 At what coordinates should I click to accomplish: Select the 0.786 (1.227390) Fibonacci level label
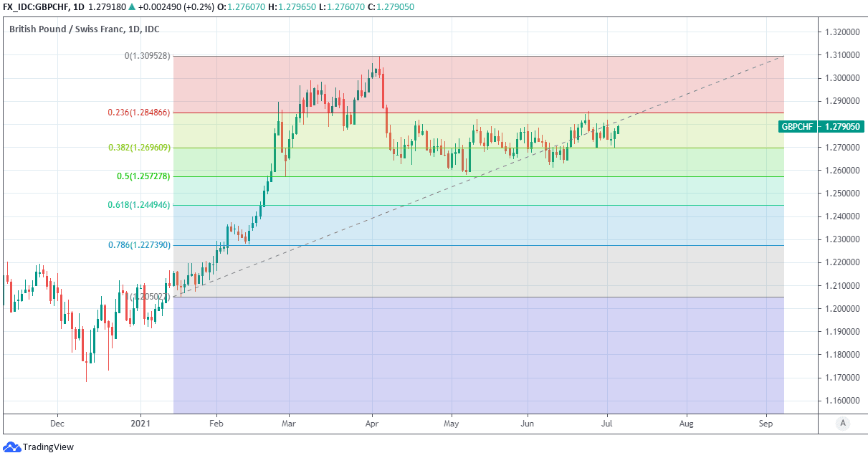point(139,245)
